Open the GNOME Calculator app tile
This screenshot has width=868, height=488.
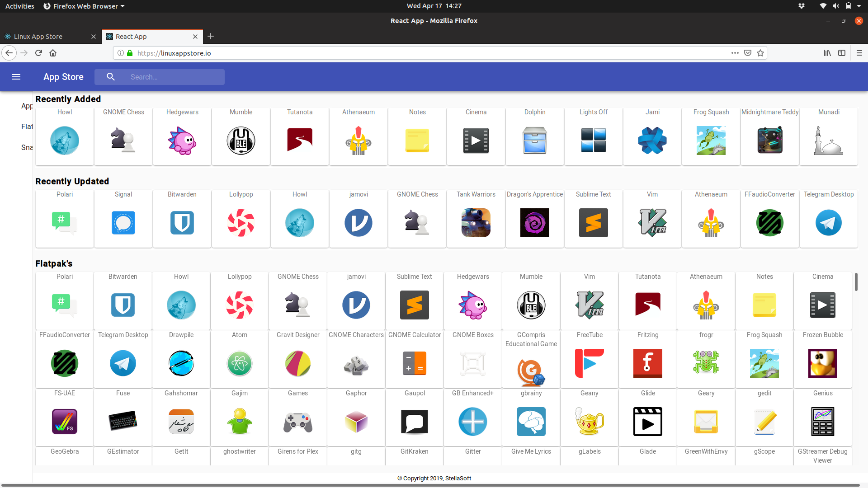pos(415,363)
